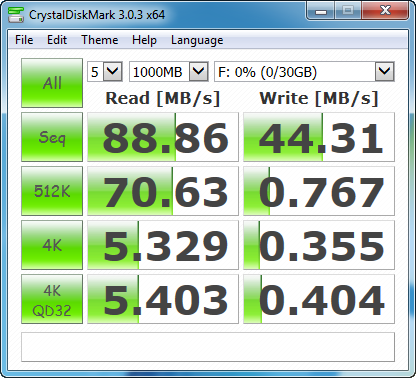Image resolution: width=416 pixels, height=378 pixels.
Task: Maximize the CrystalDiskMark window
Action: [348, 11]
